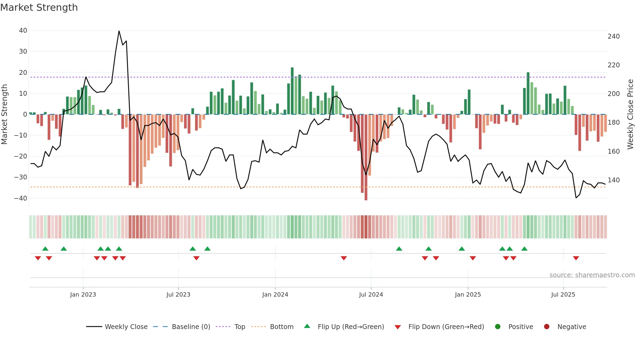Click the lone red flip-down marker between Jan 2024 and Jul 2024
Viewport: 644px width, 362px height.
click(x=344, y=258)
